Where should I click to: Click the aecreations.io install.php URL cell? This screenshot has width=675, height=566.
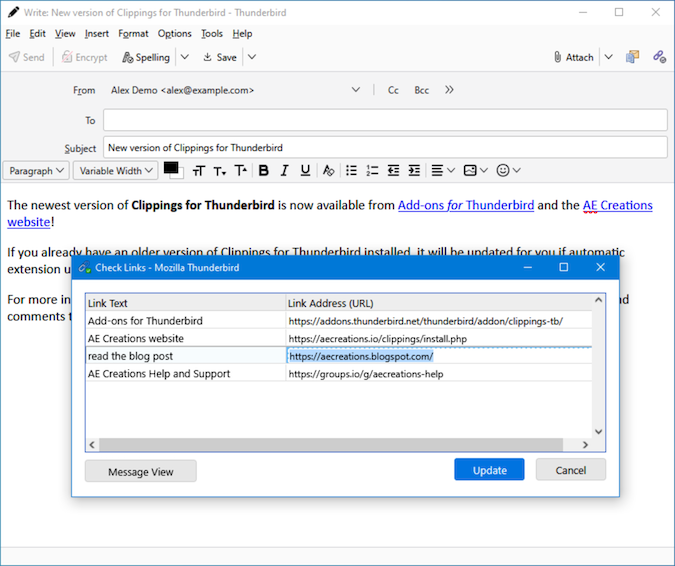point(439,338)
